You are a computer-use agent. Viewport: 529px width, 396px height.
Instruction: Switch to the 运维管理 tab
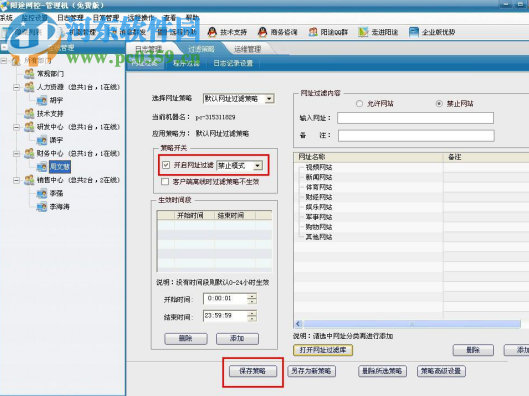[248, 49]
